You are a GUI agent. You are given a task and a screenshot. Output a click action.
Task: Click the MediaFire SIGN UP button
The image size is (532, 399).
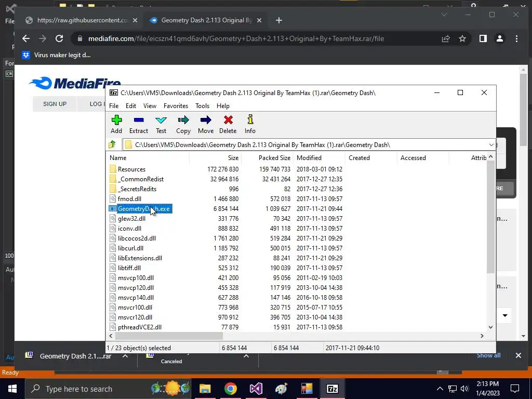(x=55, y=104)
